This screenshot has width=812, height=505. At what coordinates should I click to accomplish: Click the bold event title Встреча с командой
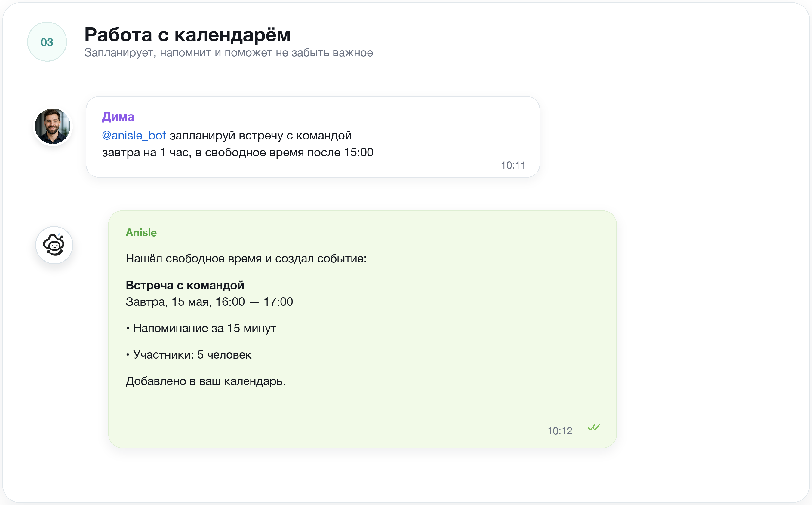click(185, 286)
